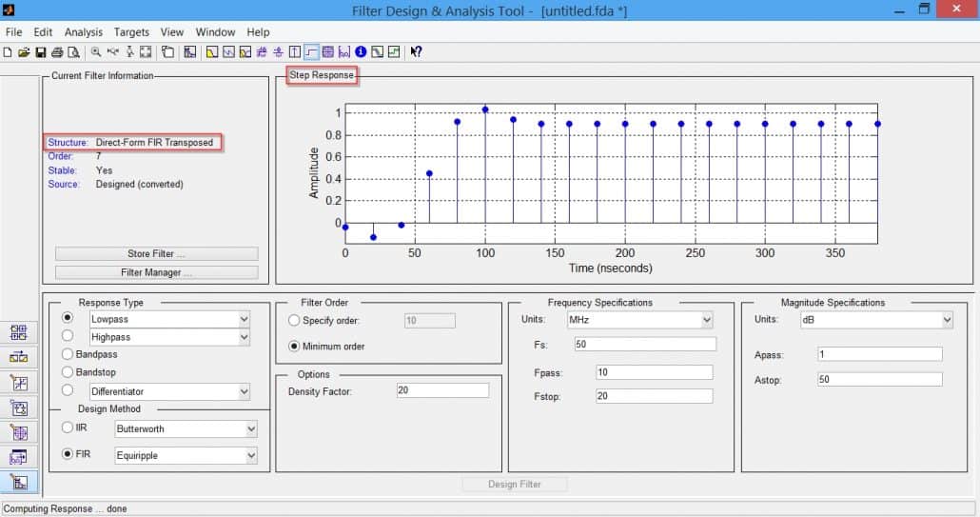This screenshot has width=980, height=517.
Task: Open Import Filter sidebar panel
Action: point(19,457)
